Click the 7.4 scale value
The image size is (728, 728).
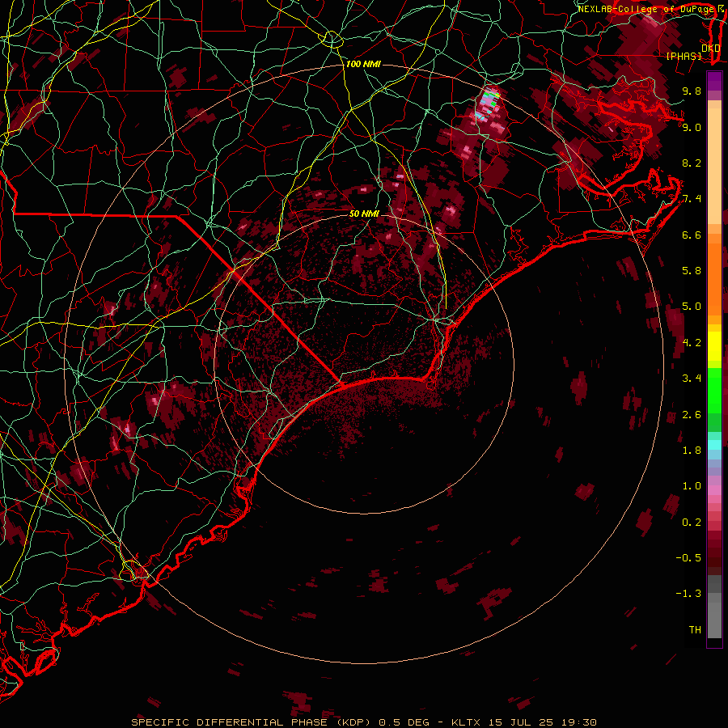[692, 199]
